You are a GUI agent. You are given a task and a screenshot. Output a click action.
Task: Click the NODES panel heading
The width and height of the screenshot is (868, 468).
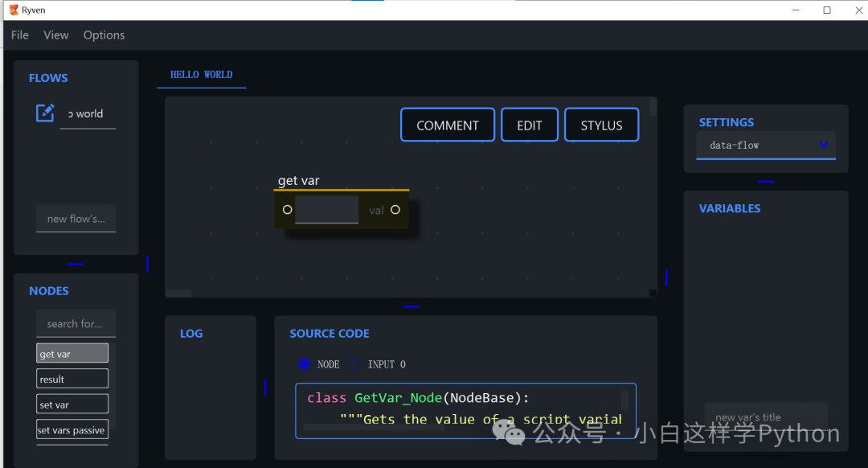click(x=49, y=291)
